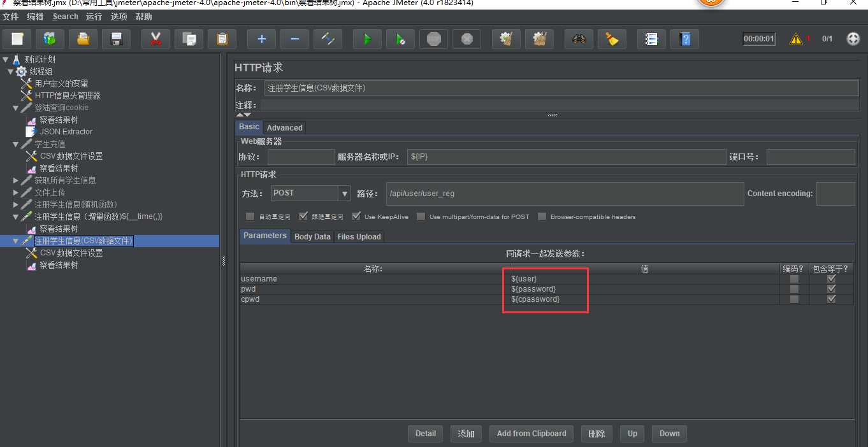This screenshot has width=868, height=447.
Task: Click the remote engines globe icon
Action: click(853, 39)
